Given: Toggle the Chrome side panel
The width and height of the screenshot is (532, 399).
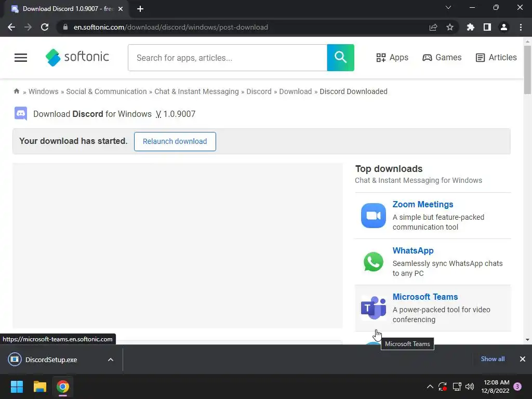Looking at the screenshot, I should click(x=487, y=27).
